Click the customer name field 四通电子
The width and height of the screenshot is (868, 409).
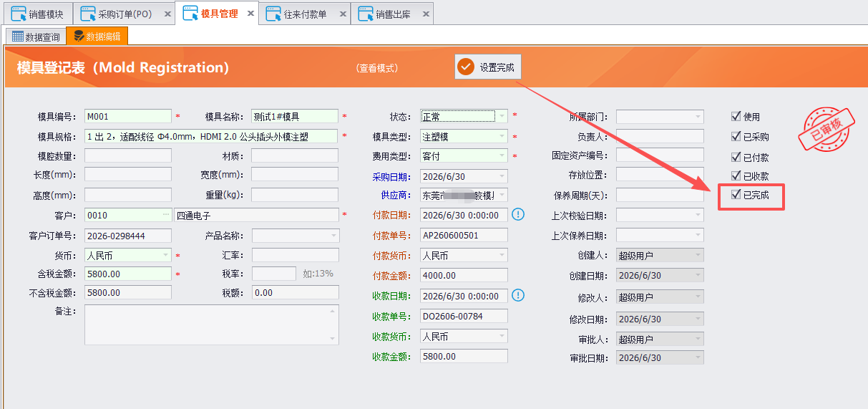(256, 215)
